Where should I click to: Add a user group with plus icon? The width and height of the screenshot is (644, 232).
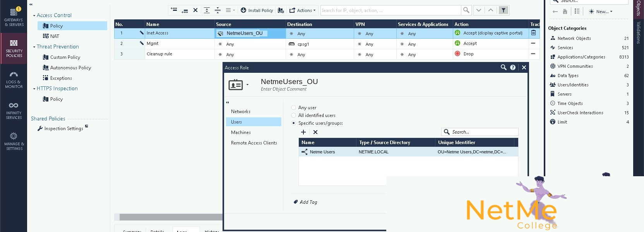(x=303, y=132)
